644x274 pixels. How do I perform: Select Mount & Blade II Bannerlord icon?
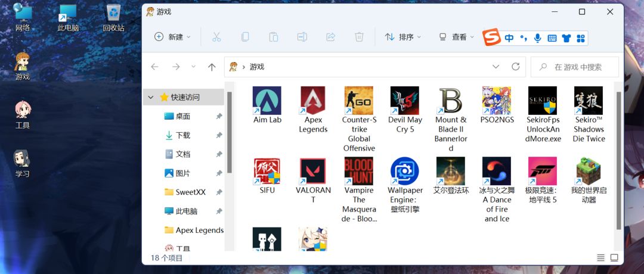coord(451,119)
